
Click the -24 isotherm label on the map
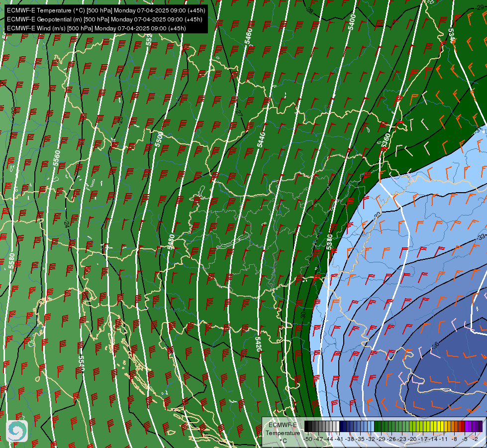click(67, 224)
